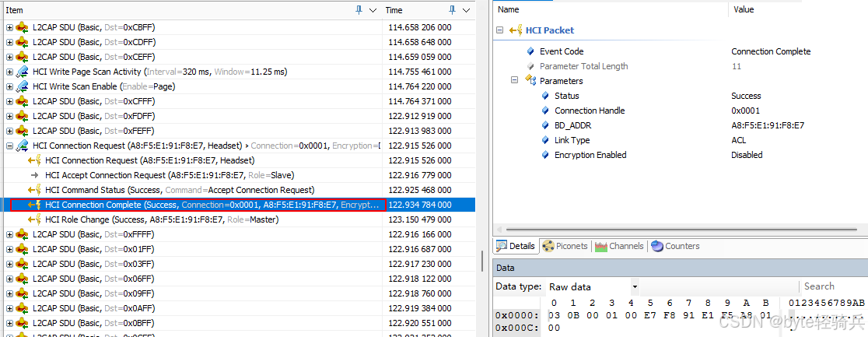Screen dimensions: 868x337
Task: Expand the L2CAP SDU Dst=0xCBFF row
Action: pyautogui.click(x=9, y=27)
